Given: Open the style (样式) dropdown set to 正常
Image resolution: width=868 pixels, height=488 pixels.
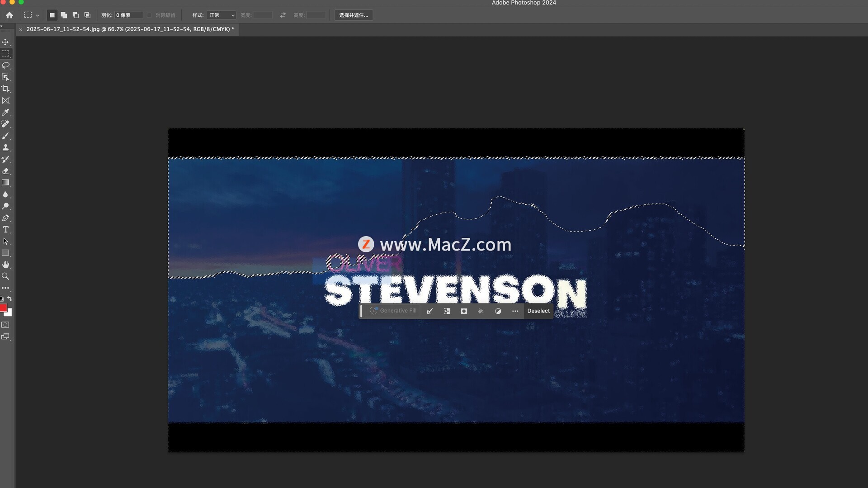Looking at the screenshot, I should click(x=221, y=15).
